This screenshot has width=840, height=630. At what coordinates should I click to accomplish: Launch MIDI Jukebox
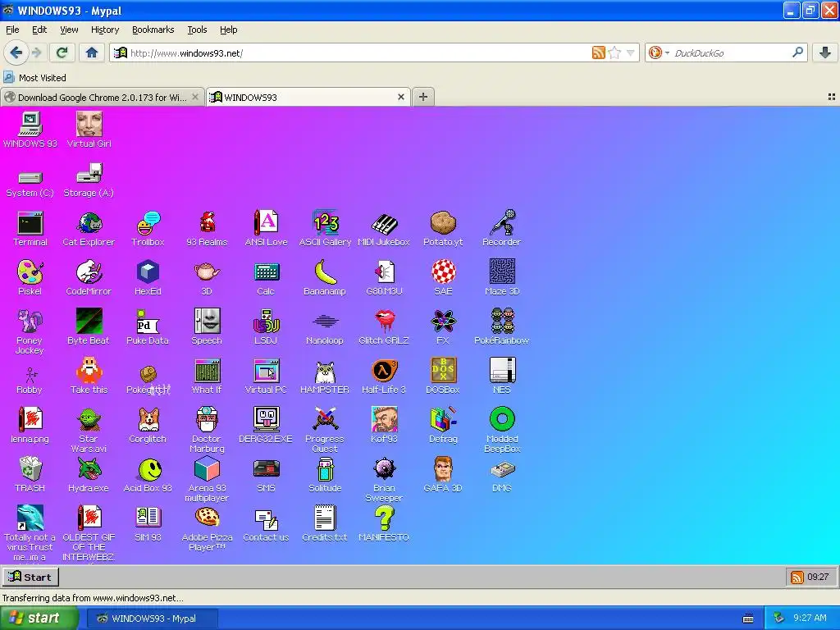384,229
